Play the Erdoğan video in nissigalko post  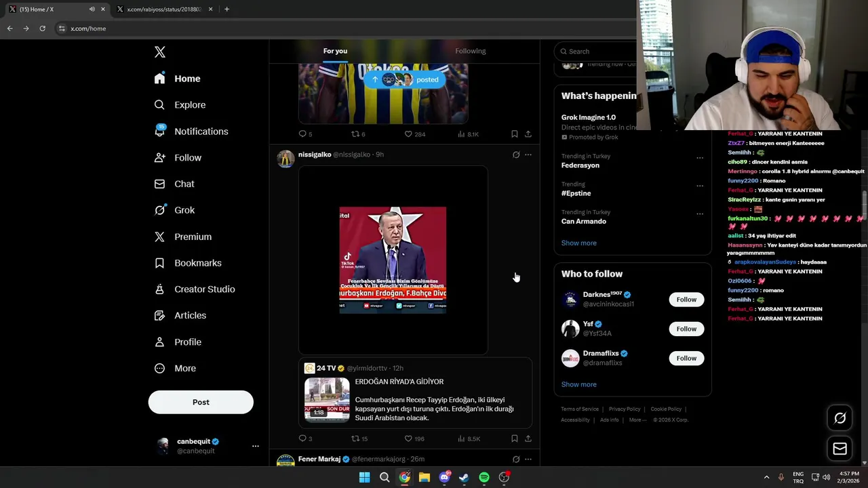click(393, 260)
